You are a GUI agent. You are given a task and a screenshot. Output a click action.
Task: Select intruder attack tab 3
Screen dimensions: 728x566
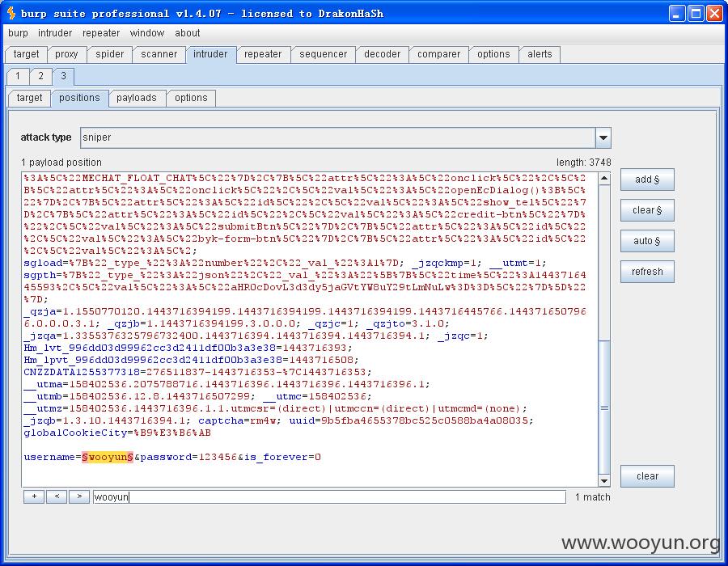63,76
